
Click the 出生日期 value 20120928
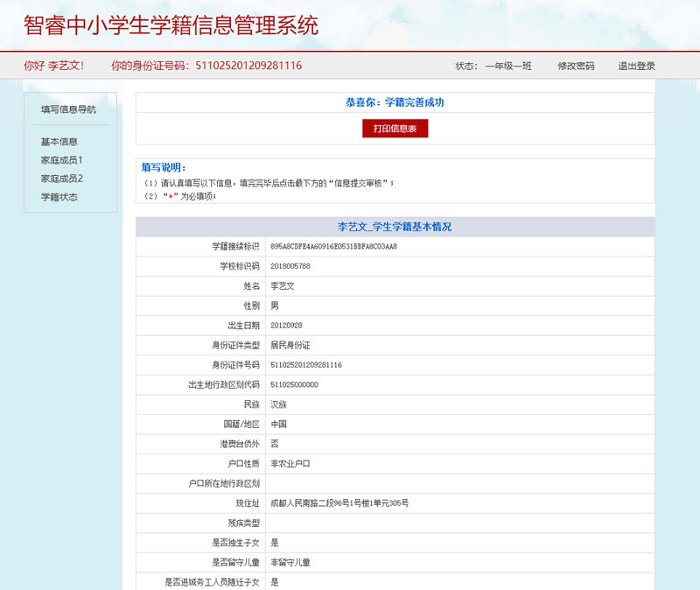(286, 325)
